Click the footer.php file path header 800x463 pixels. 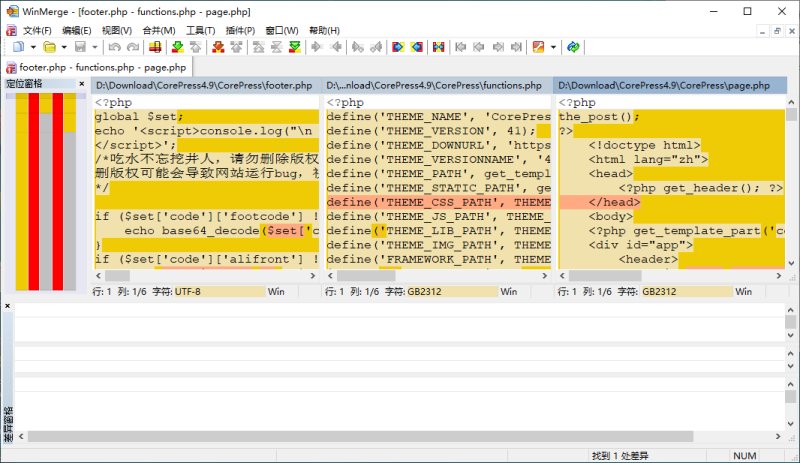click(206, 86)
